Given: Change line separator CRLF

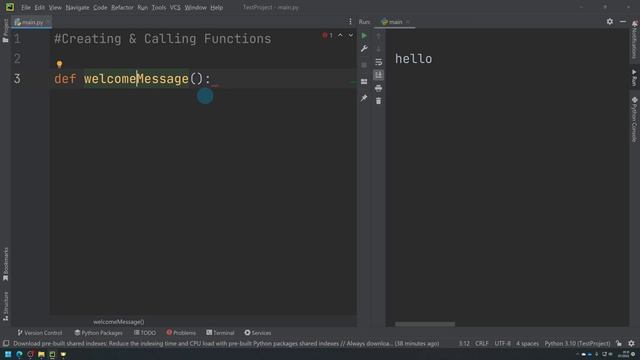Looking at the screenshot, I should (482, 343).
